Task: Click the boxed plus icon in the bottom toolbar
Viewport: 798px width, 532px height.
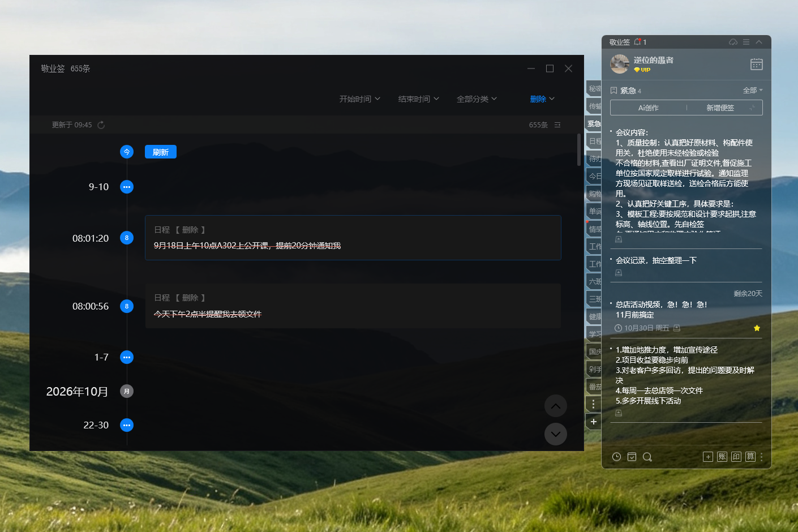Action: click(708, 457)
